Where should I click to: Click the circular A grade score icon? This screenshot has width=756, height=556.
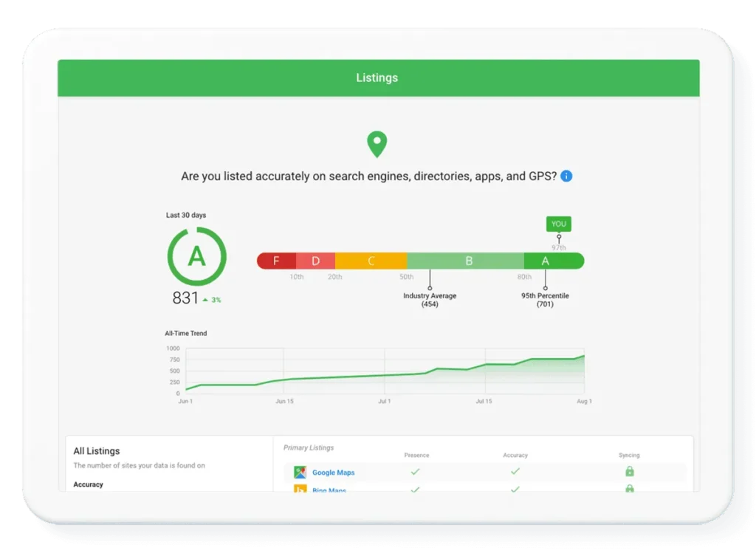click(x=196, y=257)
